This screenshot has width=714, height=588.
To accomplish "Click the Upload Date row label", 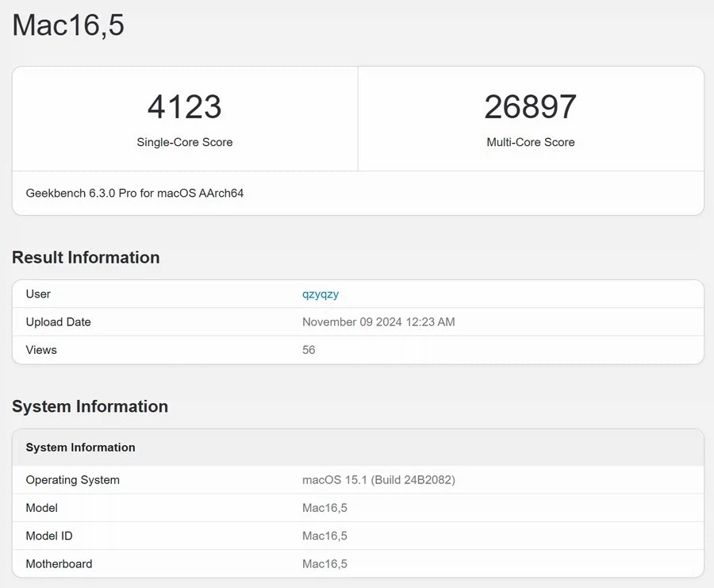I will tap(58, 322).
